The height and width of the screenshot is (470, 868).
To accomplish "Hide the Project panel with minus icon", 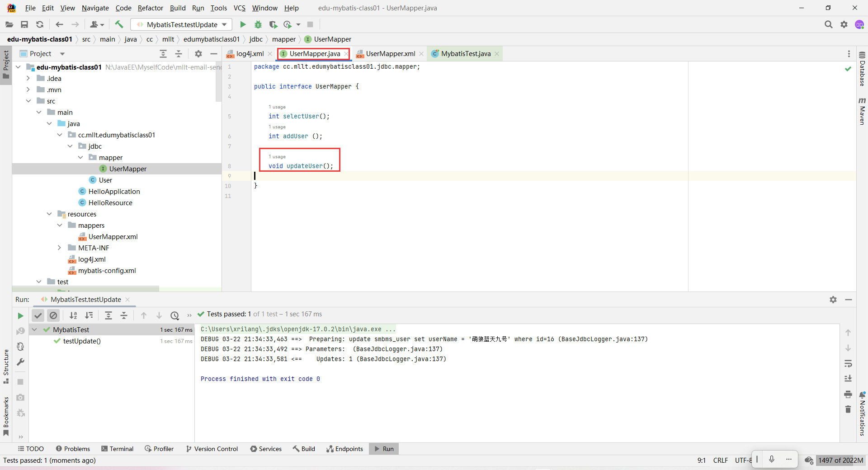I will (x=214, y=54).
